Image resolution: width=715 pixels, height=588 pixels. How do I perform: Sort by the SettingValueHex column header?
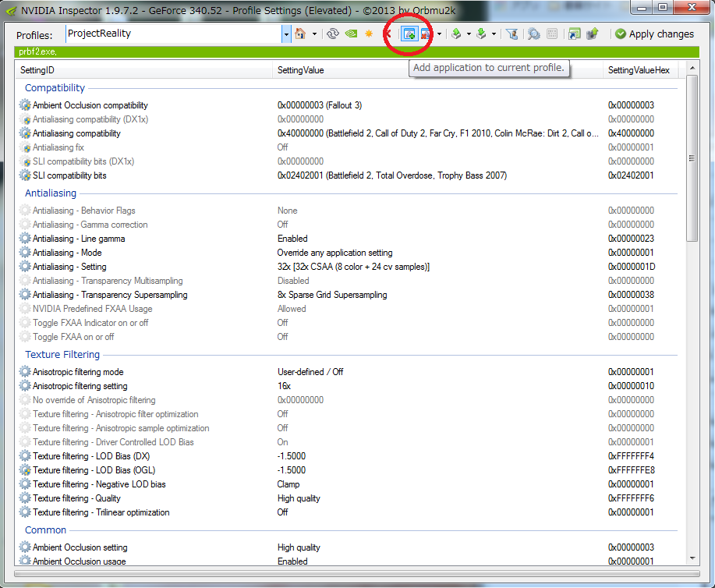pos(640,70)
